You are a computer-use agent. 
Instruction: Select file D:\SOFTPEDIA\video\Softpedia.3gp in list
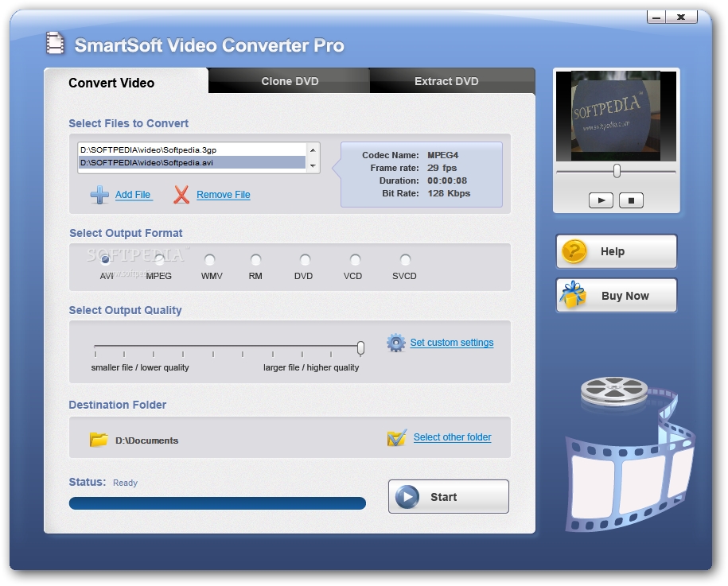click(x=192, y=149)
